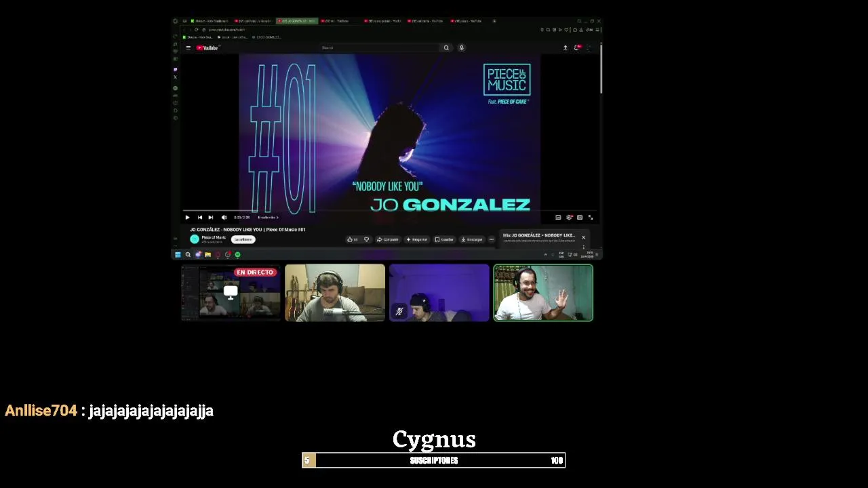Open File Explorer from taskbar
The width and height of the screenshot is (868, 488).
[208, 255]
